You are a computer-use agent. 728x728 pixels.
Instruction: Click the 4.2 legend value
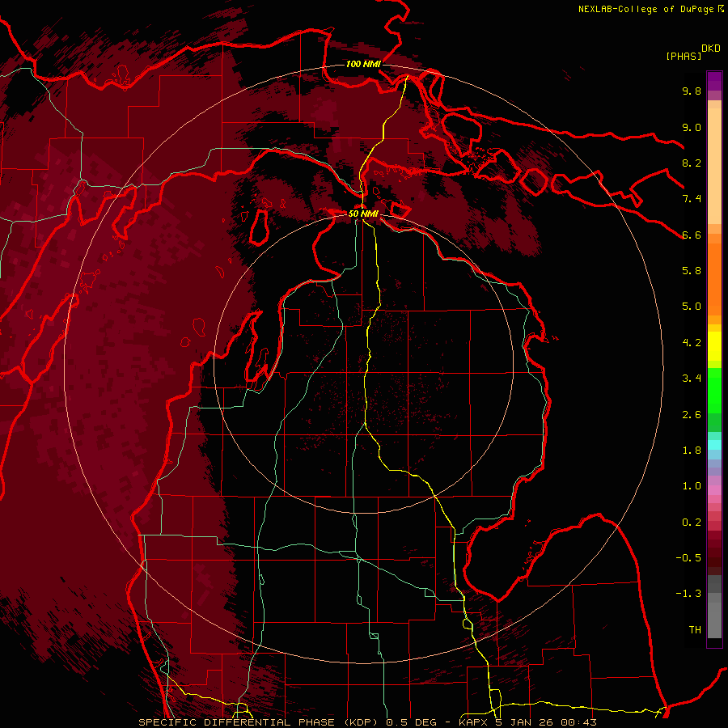tap(692, 343)
